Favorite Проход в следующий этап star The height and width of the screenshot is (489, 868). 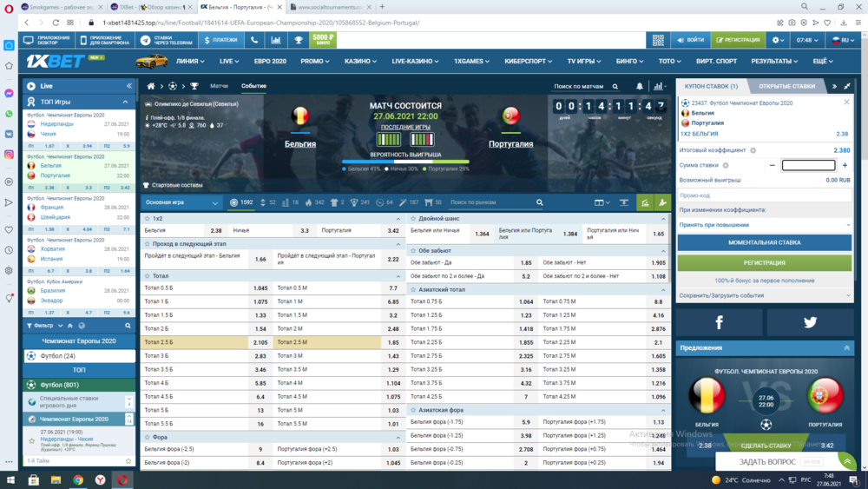[148, 244]
